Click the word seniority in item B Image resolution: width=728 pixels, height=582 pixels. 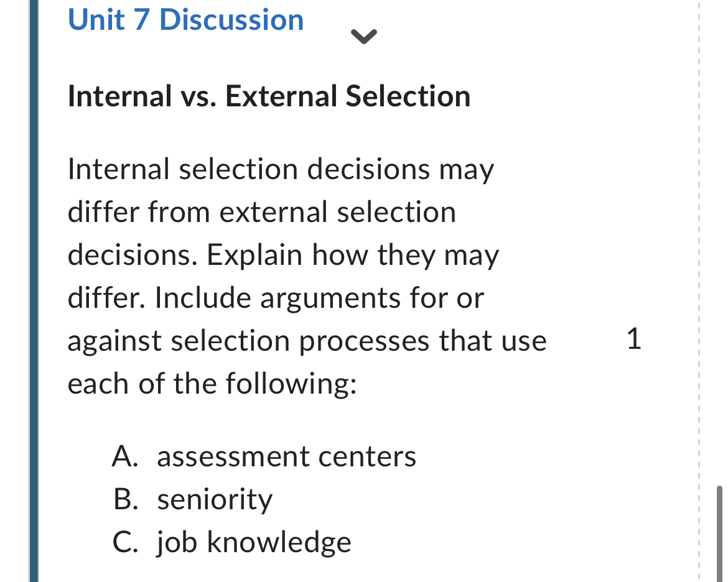[214, 499]
